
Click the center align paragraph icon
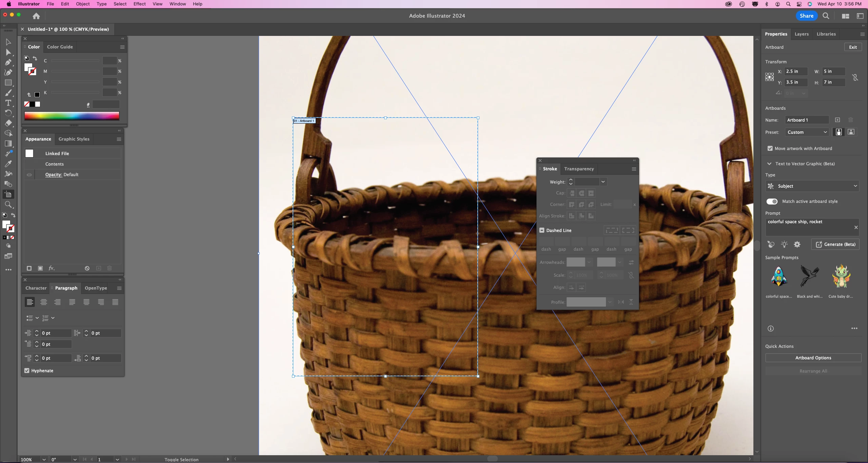[x=44, y=302]
